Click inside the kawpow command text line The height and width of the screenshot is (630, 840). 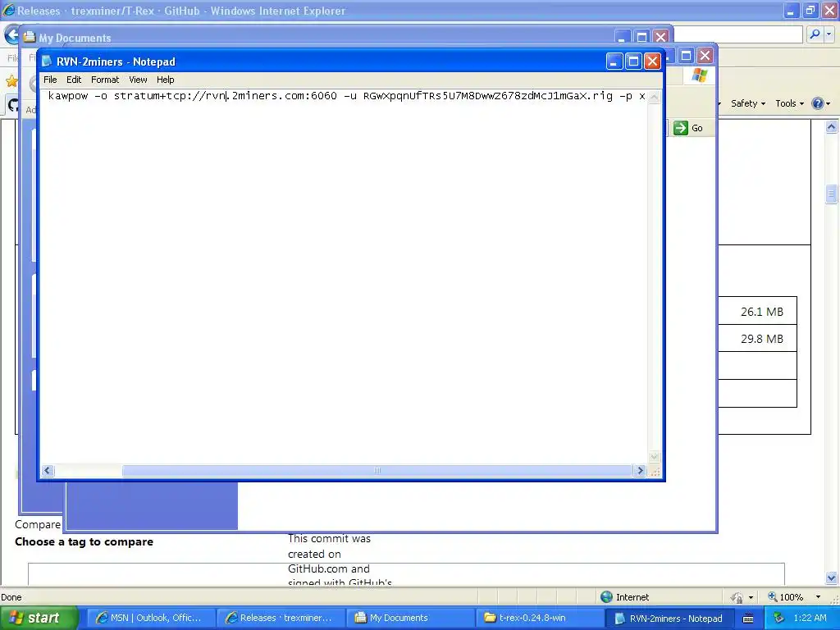346,96
